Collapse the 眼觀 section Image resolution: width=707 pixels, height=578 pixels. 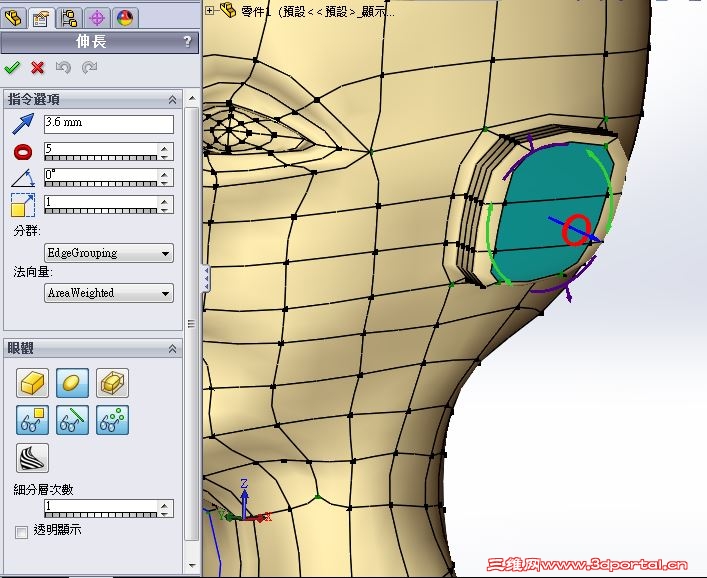(x=173, y=349)
